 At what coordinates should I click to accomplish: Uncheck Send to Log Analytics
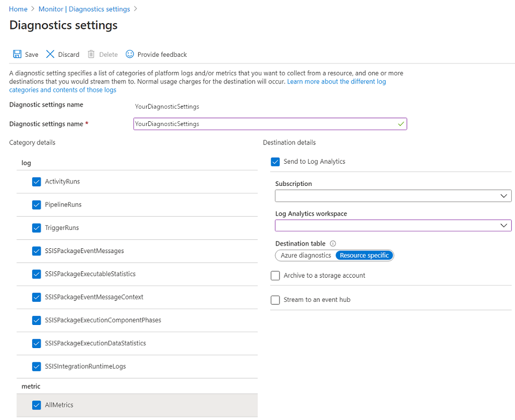click(x=275, y=162)
